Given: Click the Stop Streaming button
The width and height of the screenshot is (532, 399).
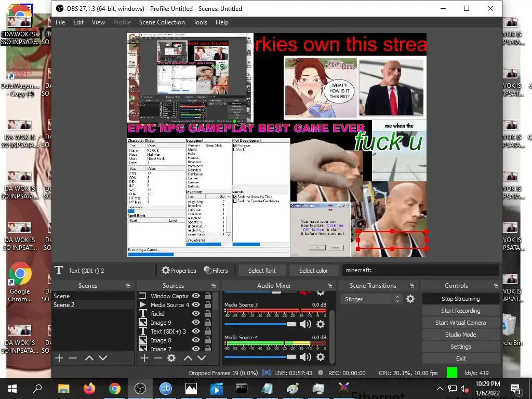Looking at the screenshot, I should [x=461, y=299].
